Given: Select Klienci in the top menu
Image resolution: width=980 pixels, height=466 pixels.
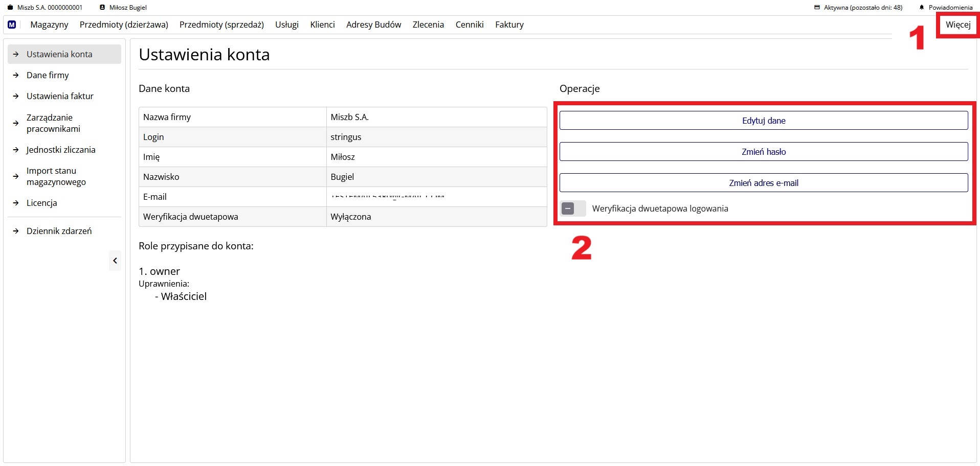Looking at the screenshot, I should (322, 25).
